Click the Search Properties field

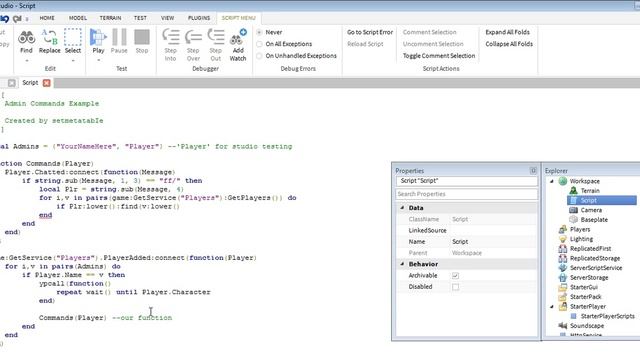[x=467, y=194]
